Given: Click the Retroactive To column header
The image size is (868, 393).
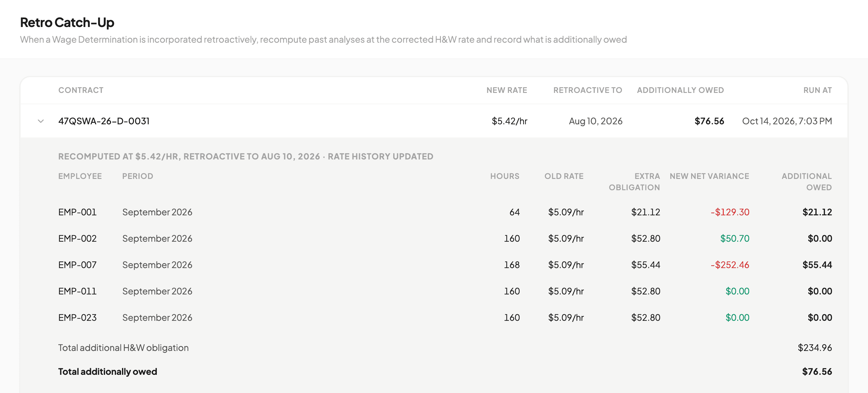Looking at the screenshot, I should [588, 90].
